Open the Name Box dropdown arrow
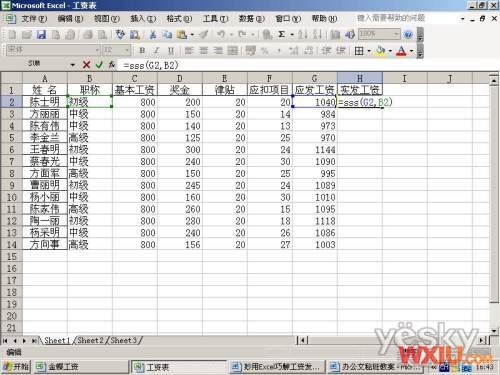Image resolution: width=500 pixels, height=375 pixels. point(73,65)
